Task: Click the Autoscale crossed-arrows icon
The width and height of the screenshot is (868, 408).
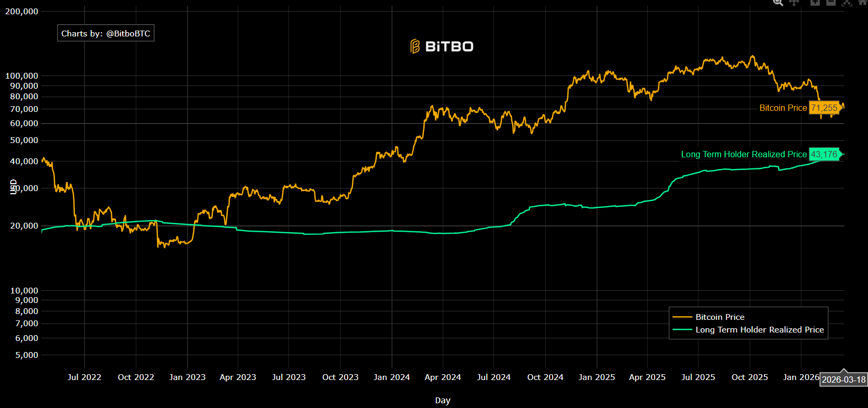Action: [847, 2]
